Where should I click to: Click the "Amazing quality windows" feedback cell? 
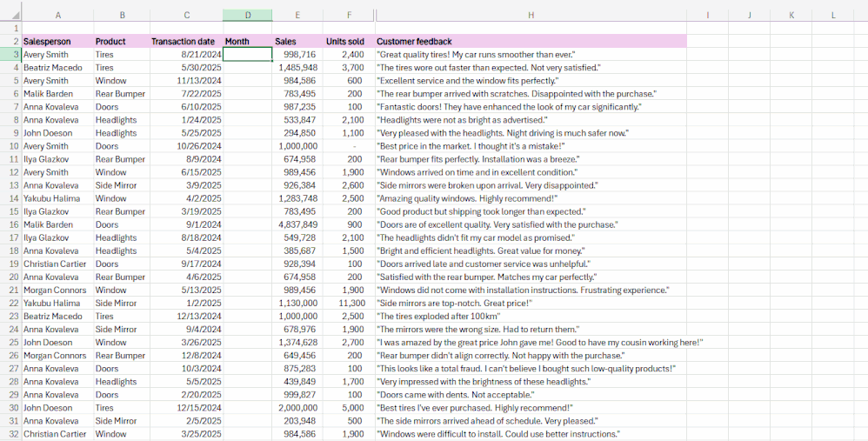[x=531, y=198]
